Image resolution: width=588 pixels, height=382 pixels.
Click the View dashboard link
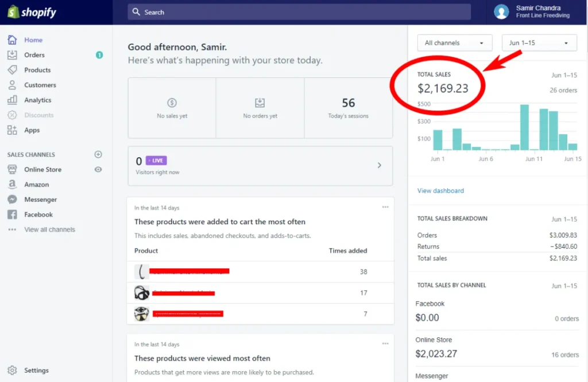click(440, 190)
